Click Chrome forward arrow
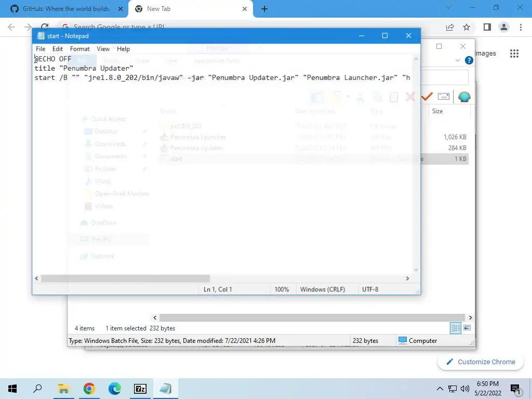The height and width of the screenshot is (399, 532). [28, 27]
